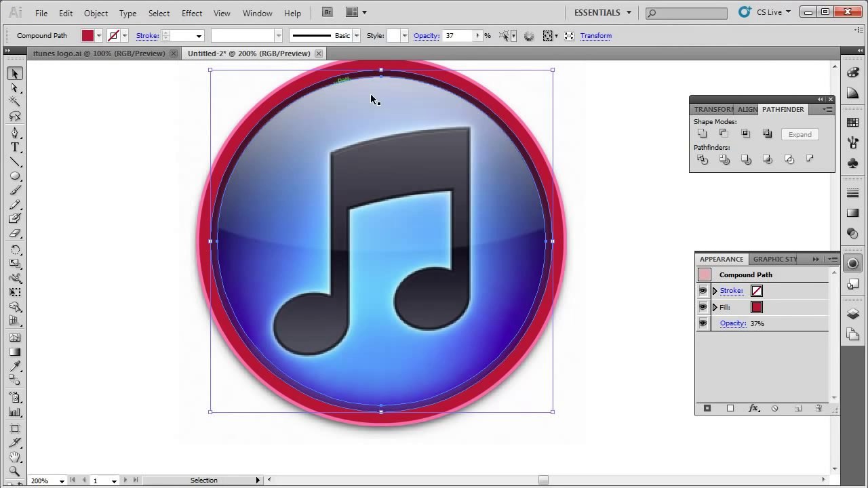Image resolution: width=868 pixels, height=488 pixels.
Task: Toggle visibility of the Fill attribute
Action: pos(703,307)
